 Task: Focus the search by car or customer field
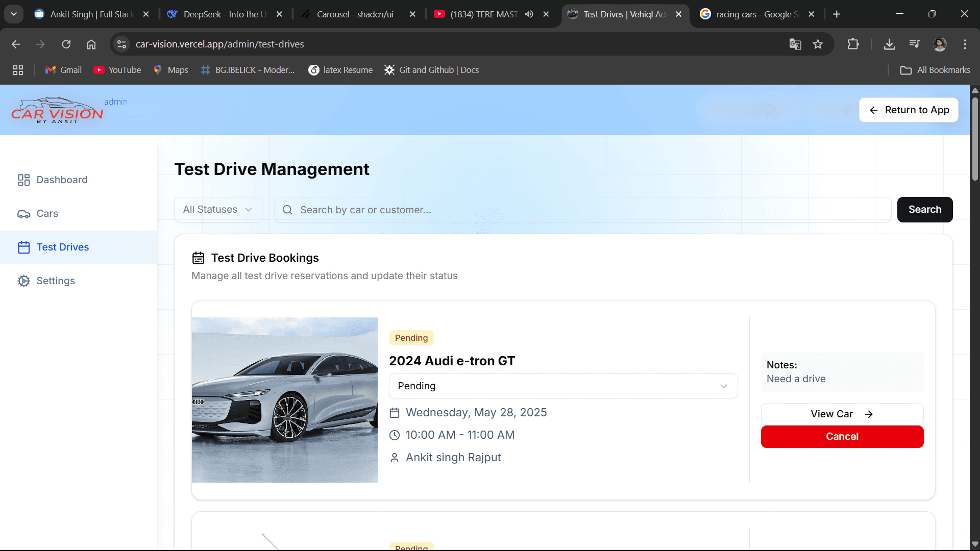[583, 210]
